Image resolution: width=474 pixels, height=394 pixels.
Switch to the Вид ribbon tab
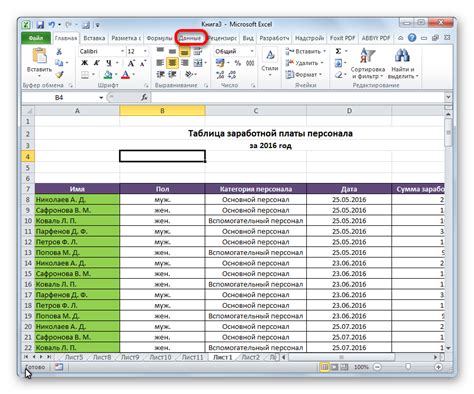tap(248, 38)
